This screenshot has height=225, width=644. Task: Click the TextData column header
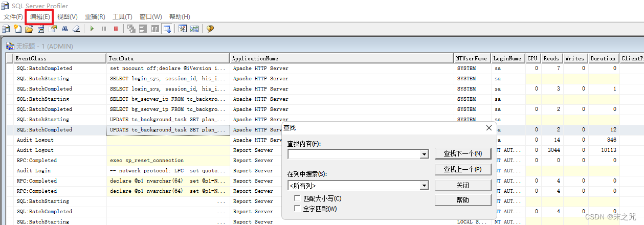tap(168, 58)
